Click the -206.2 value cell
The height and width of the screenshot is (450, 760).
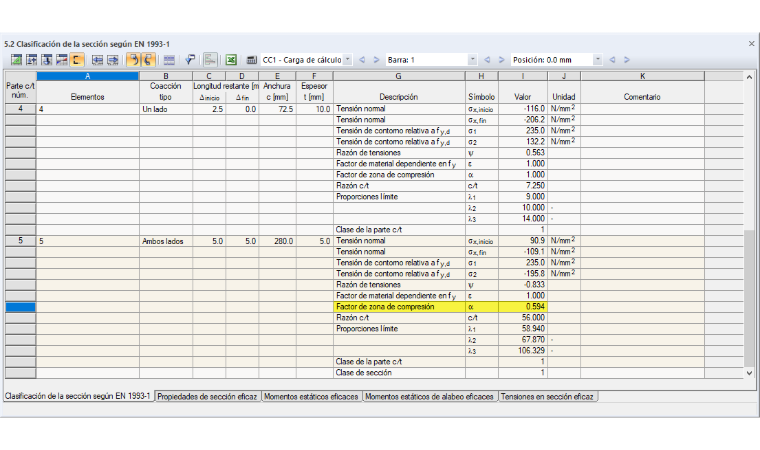tap(522, 120)
